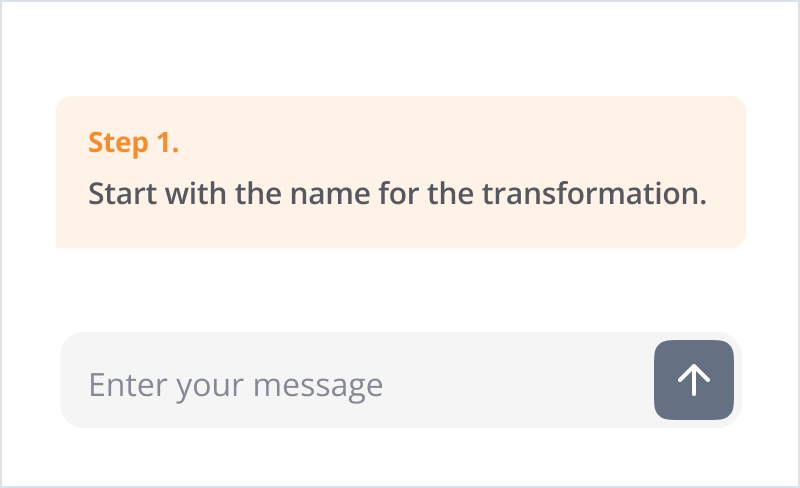Viewport: 800px width, 488px height.
Task: Click the send arrow button
Action: (x=694, y=380)
